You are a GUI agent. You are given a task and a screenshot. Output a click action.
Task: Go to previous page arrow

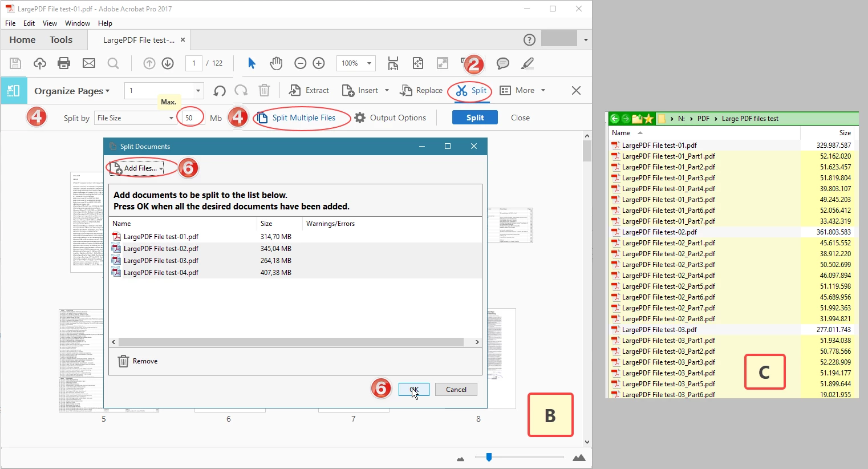point(149,63)
